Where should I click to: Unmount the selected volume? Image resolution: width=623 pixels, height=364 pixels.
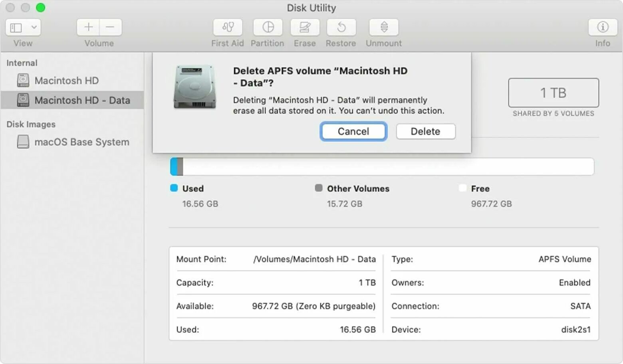384,27
